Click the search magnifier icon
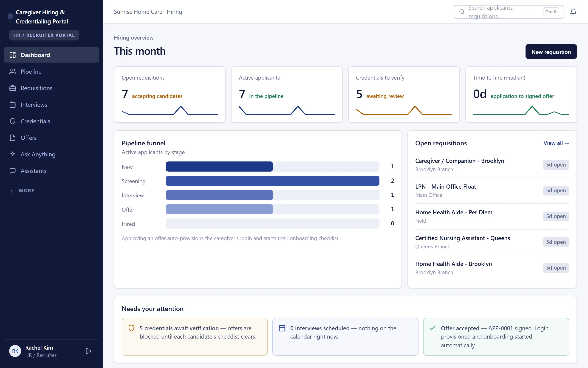This screenshot has width=588, height=368. (x=462, y=12)
